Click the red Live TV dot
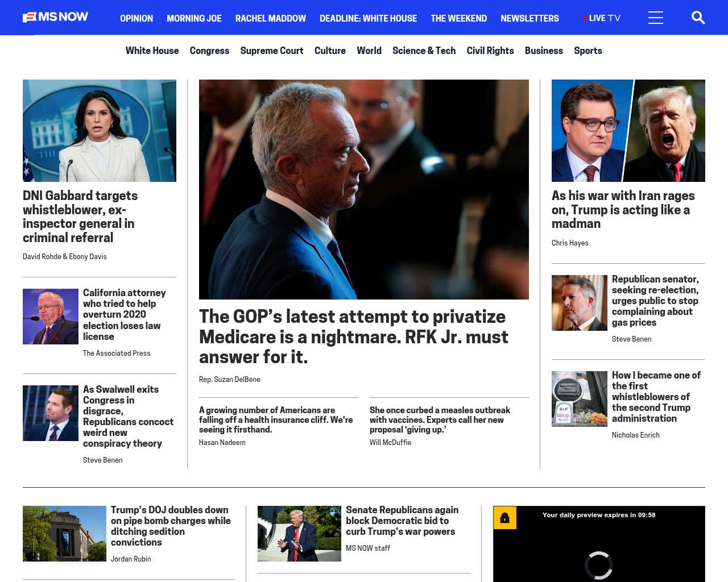 point(585,18)
